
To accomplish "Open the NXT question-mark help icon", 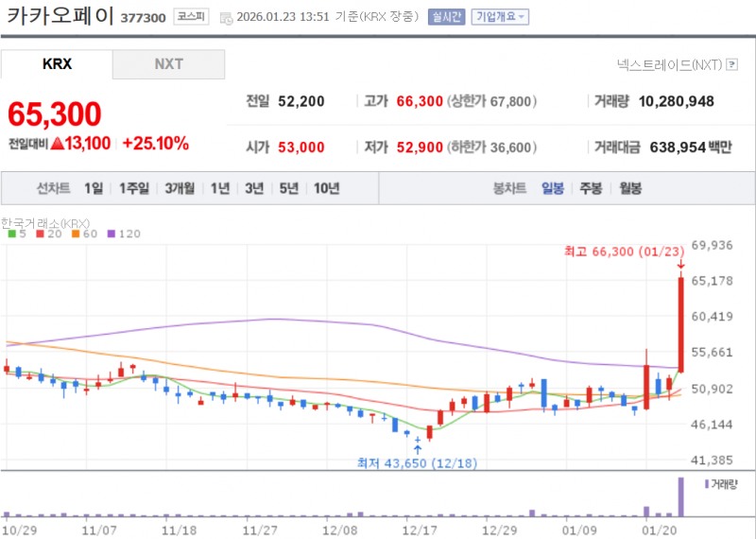I will click(731, 64).
